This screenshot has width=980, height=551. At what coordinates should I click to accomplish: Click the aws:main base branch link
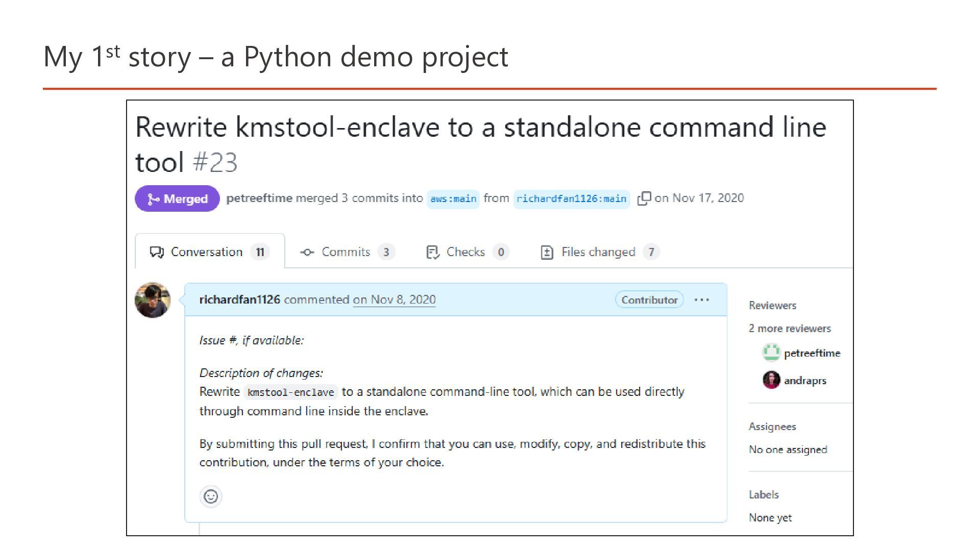click(x=453, y=198)
